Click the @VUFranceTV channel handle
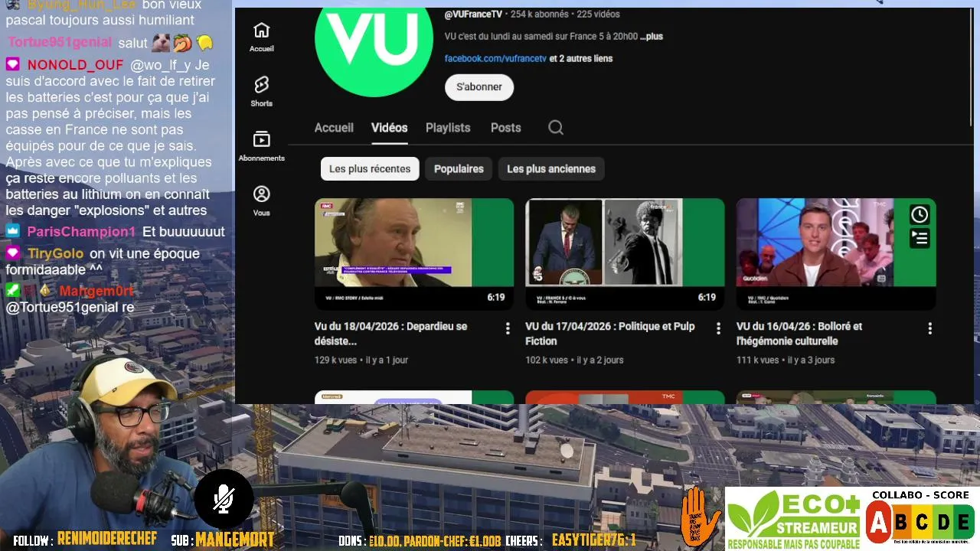The image size is (980, 551). coord(473,15)
